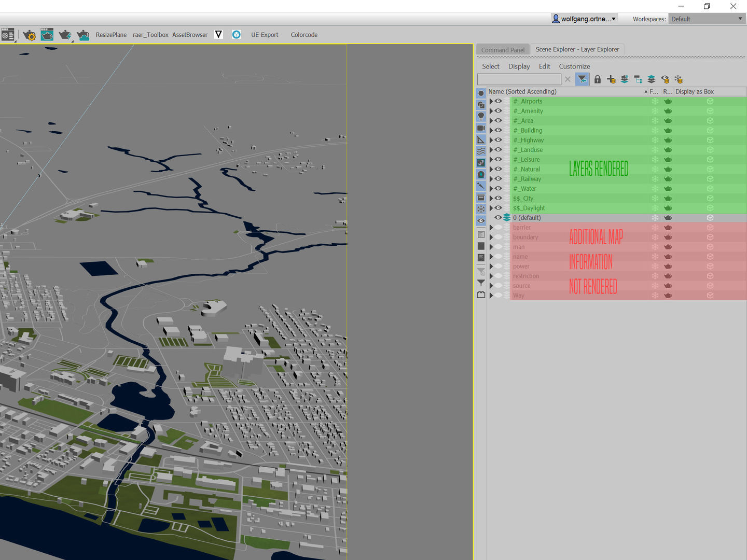Click the cloud render teapot icon

coord(83,35)
